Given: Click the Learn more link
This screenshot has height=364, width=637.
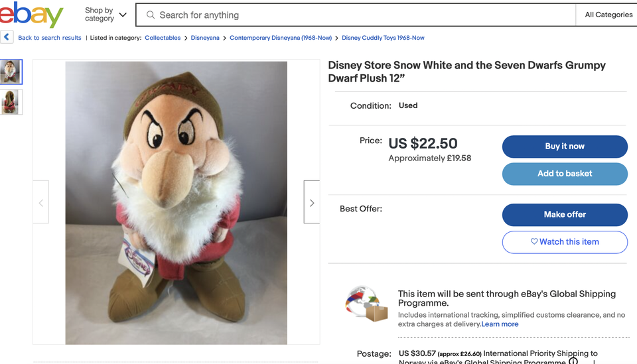Looking at the screenshot, I should coord(500,324).
